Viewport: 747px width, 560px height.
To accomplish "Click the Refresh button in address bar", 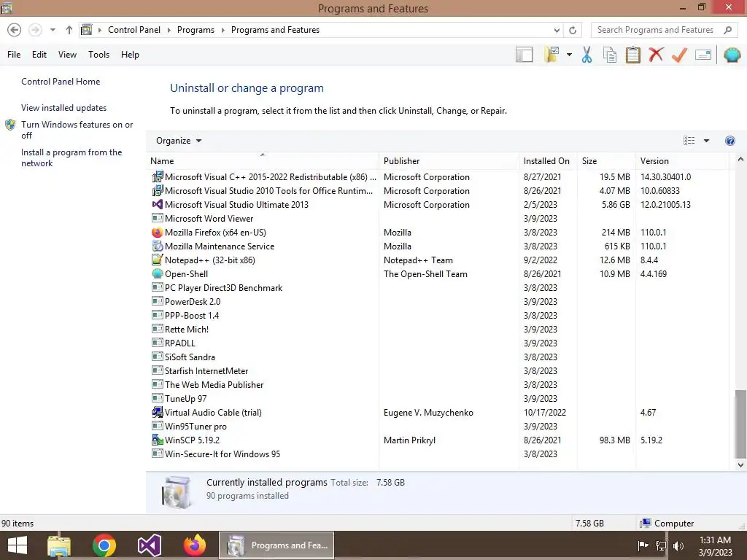I will click(x=573, y=30).
